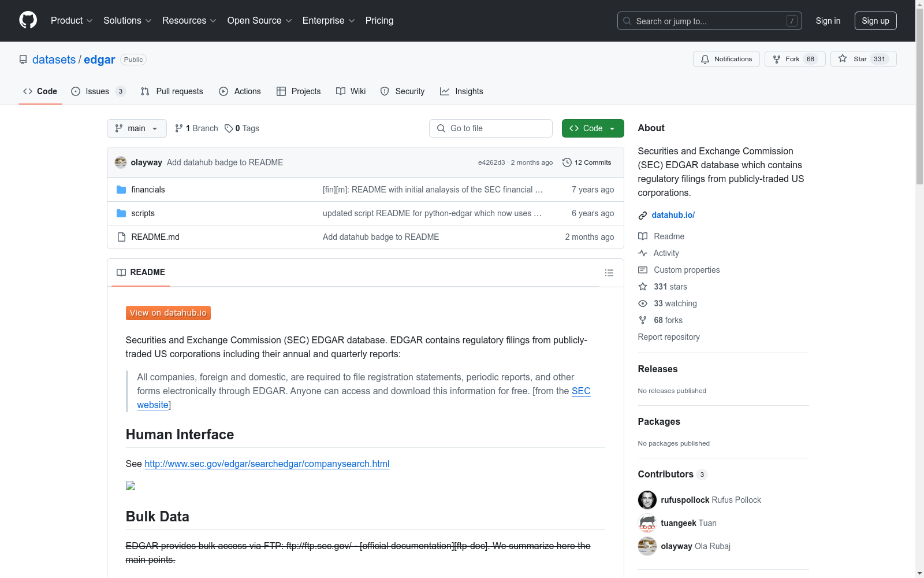This screenshot has height=578, width=924.
Task: Click the Go to file search box
Action: pyautogui.click(x=491, y=128)
